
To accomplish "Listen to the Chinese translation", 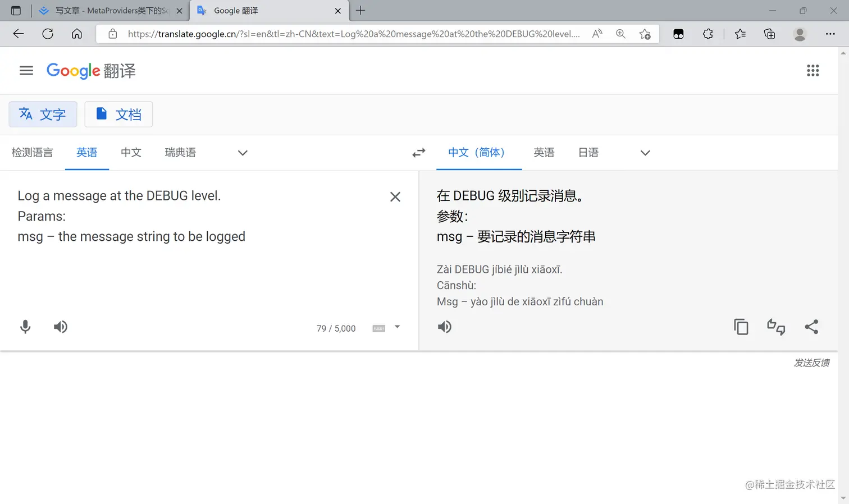I will [445, 327].
